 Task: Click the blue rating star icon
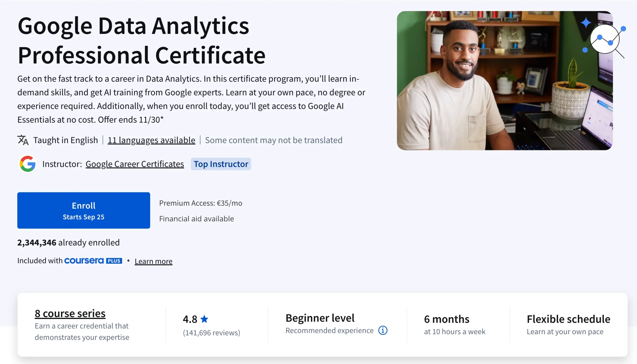[x=204, y=319]
